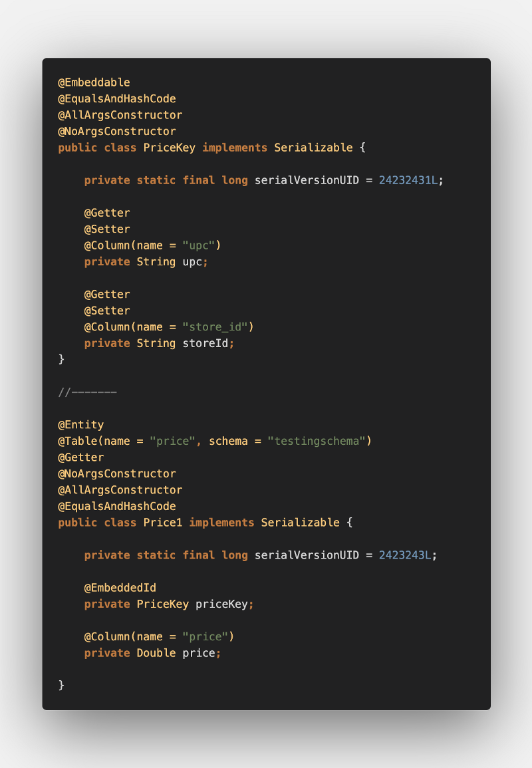Click the Double type of price field
The width and height of the screenshot is (532, 768).
pos(156,653)
